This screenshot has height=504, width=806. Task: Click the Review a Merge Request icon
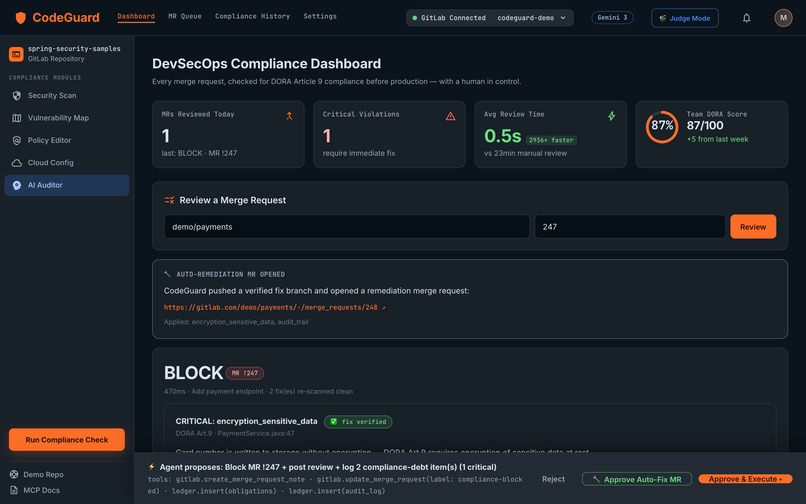(169, 200)
